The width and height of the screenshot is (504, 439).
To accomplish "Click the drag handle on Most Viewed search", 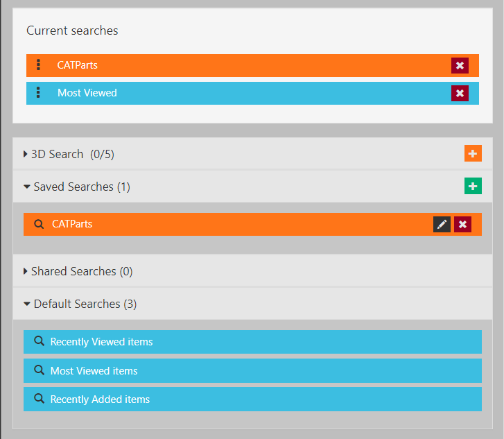I will click(x=39, y=93).
